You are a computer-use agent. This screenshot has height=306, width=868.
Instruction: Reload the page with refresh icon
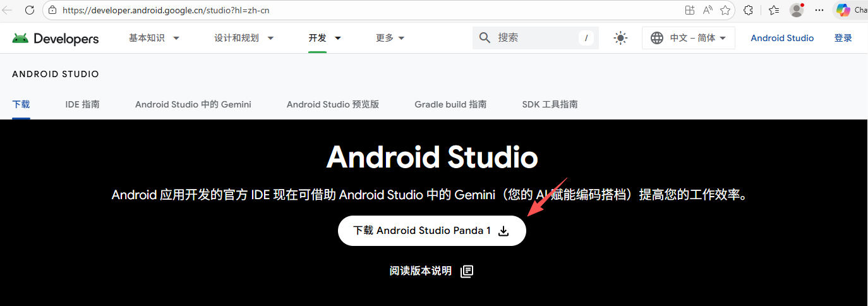pos(29,10)
